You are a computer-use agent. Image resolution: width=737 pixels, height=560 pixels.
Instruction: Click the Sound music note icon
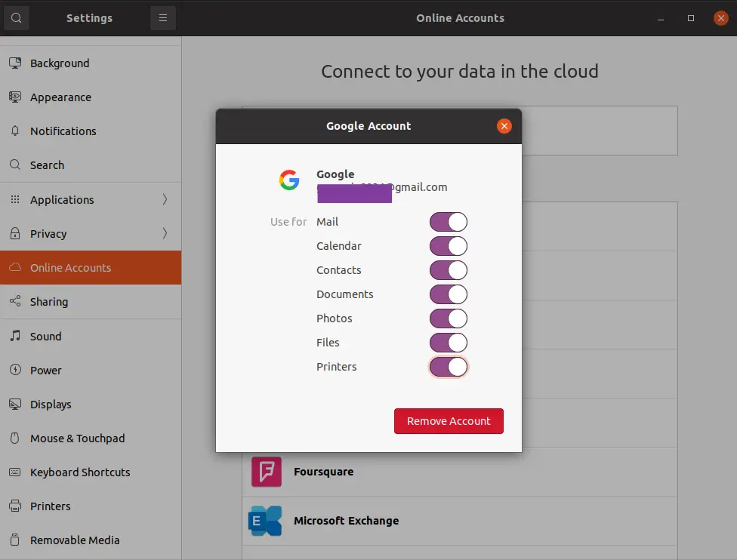[15, 336]
